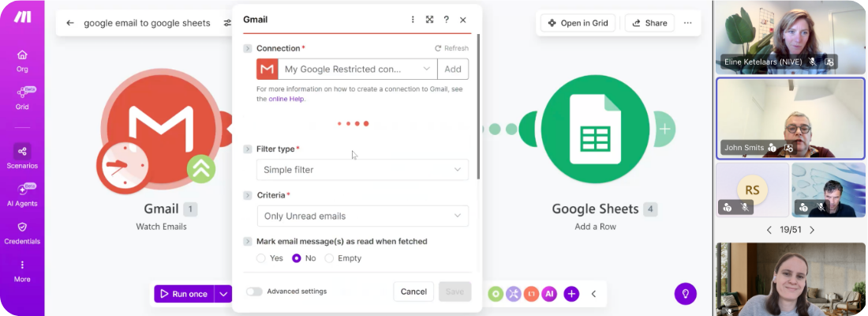Open the Org section in sidebar

[22, 61]
